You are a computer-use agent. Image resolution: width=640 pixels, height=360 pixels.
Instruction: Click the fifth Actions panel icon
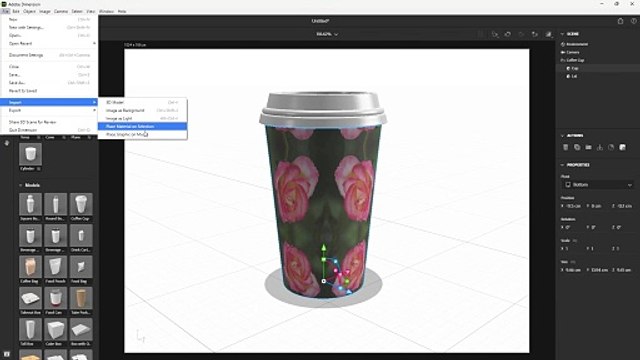(x=611, y=147)
